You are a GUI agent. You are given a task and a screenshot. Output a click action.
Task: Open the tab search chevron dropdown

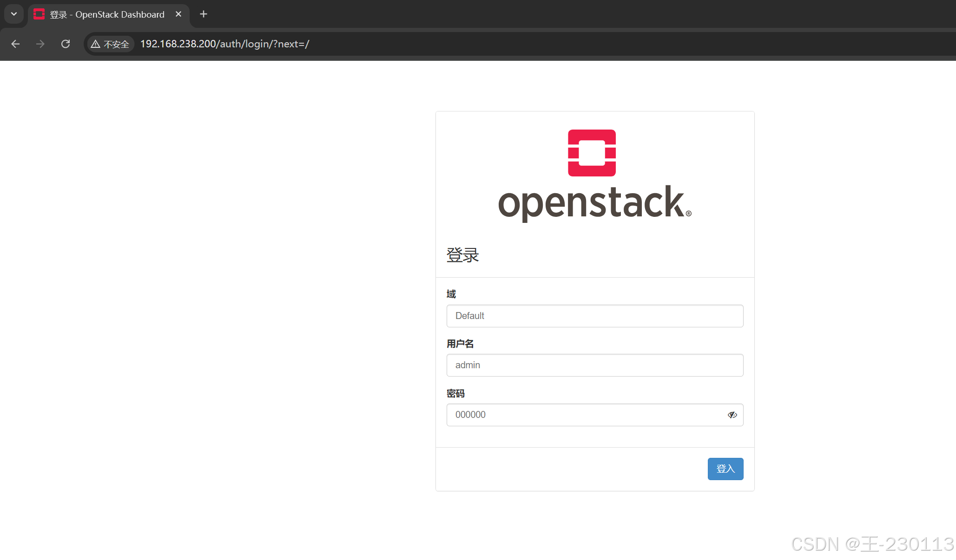(14, 14)
